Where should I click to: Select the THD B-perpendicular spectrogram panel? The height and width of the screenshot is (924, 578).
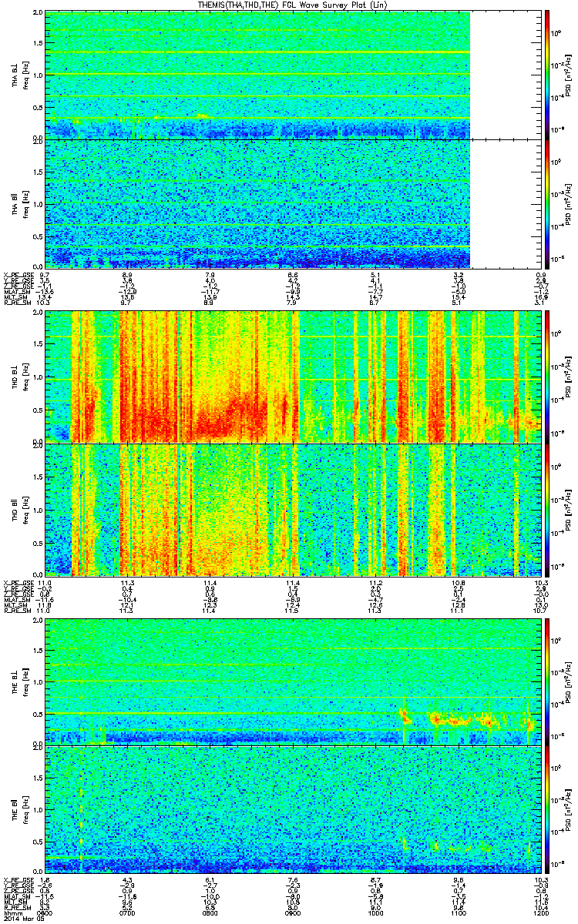click(x=291, y=377)
